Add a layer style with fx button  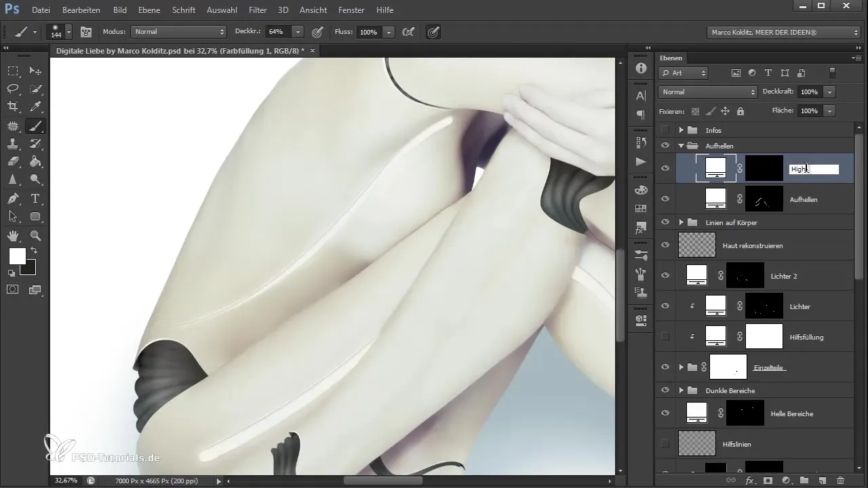pyautogui.click(x=750, y=481)
